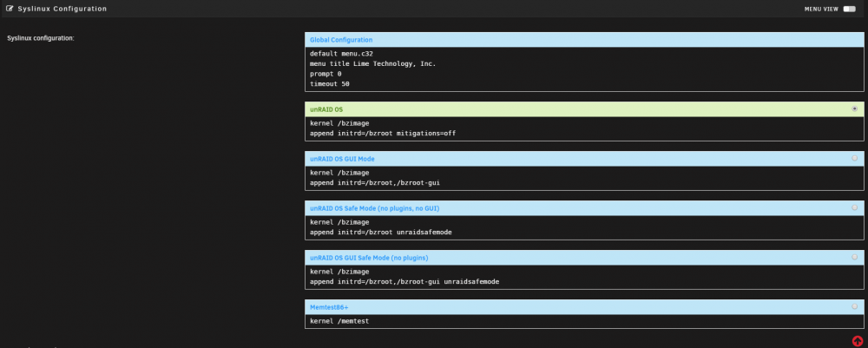Click the MENU VIEW label

(821, 9)
